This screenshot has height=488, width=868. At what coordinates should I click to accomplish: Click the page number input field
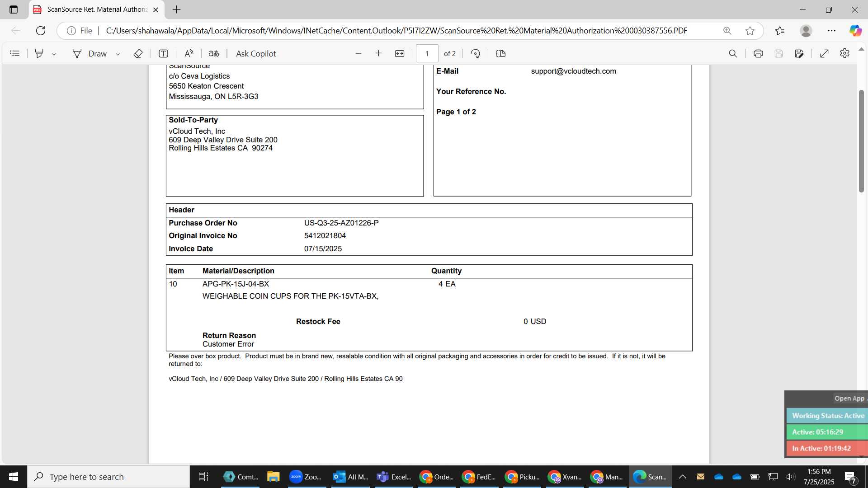point(427,53)
